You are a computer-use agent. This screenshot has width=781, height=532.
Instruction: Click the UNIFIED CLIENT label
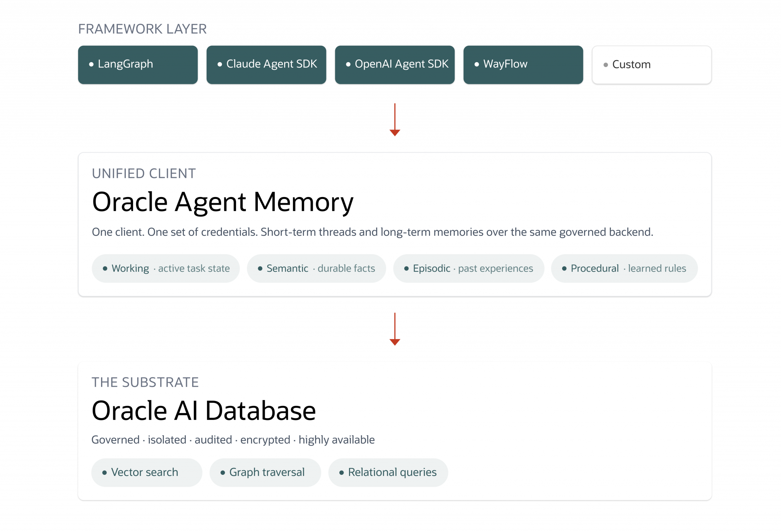pos(144,173)
